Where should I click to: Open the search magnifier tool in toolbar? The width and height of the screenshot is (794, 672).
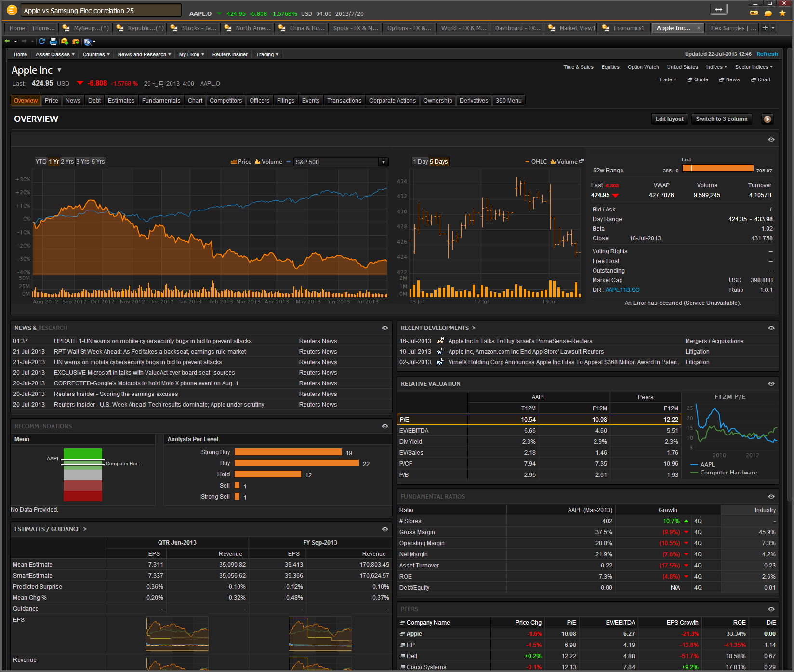pyautogui.click(x=87, y=42)
